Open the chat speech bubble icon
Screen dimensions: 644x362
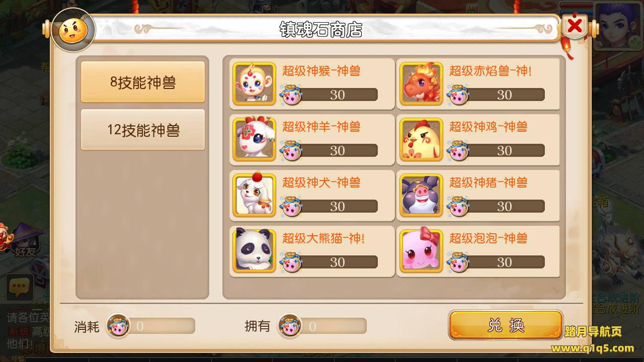tap(20, 288)
